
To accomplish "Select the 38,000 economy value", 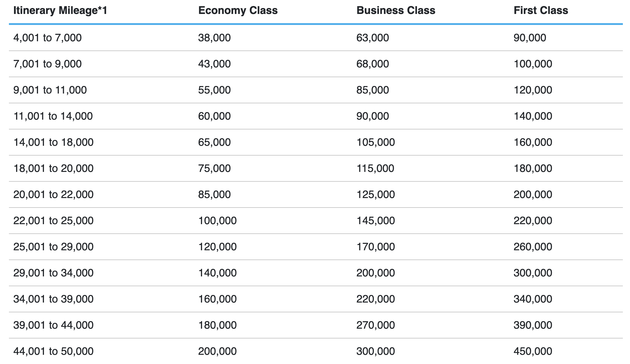I will [x=214, y=38].
